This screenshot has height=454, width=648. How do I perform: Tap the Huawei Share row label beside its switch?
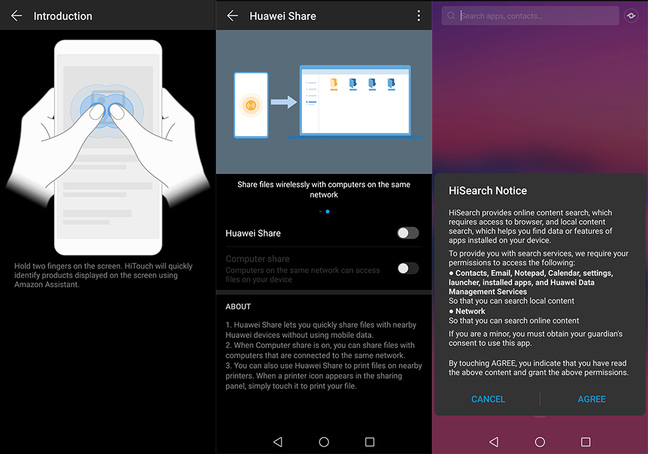[x=253, y=233]
